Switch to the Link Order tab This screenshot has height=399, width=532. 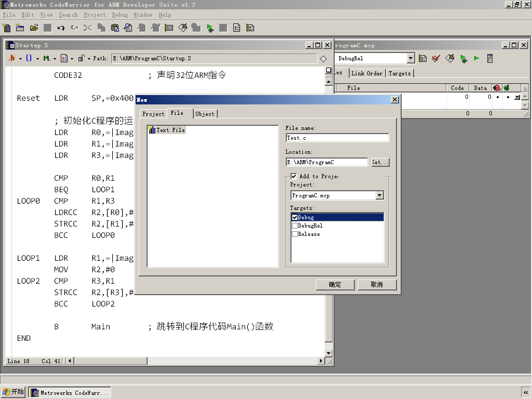click(x=367, y=73)
